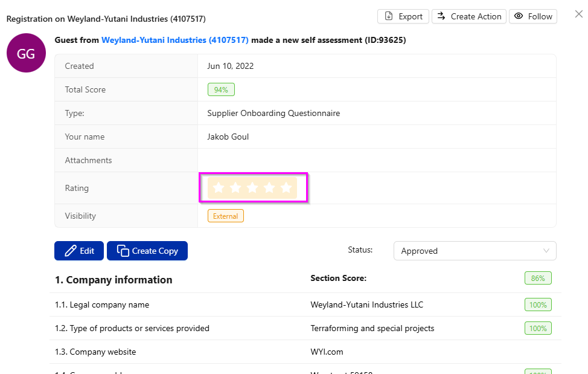Image resolution: width=588 pixels, height=374 pixels.
Task: Select the Jun 10, 2022 created date
Action: point(230,66)
